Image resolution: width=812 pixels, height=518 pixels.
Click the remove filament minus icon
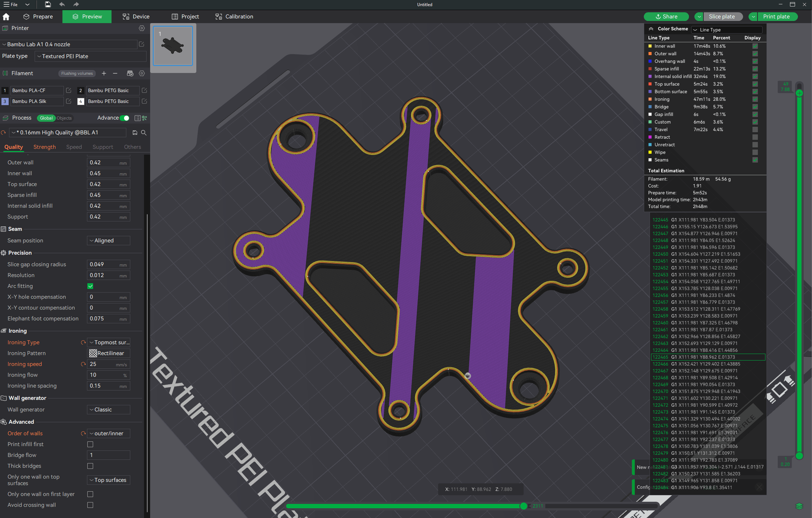[115, 73]
